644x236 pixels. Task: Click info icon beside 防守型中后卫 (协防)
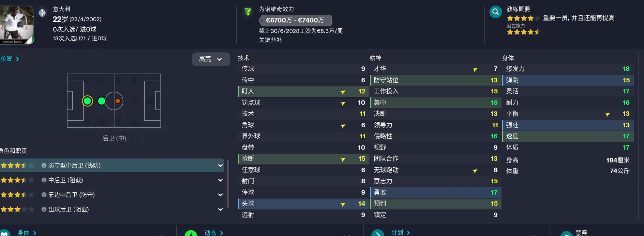tap(44, 165)
